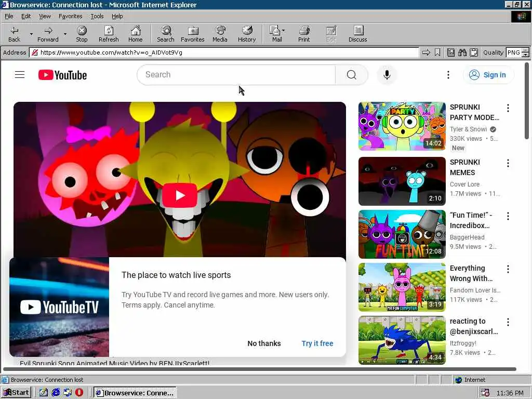Open options for SPRUNKI PARTY MODE video

[508, 108]
